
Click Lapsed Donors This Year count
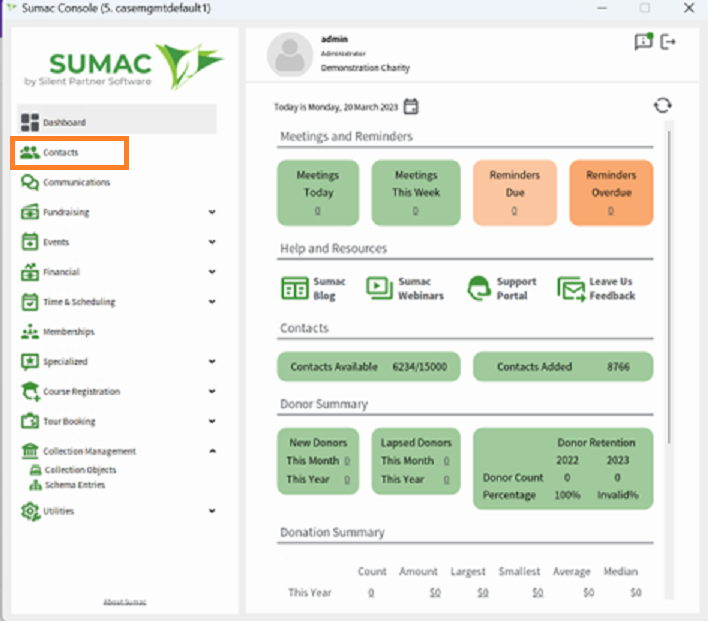(447, 479)
